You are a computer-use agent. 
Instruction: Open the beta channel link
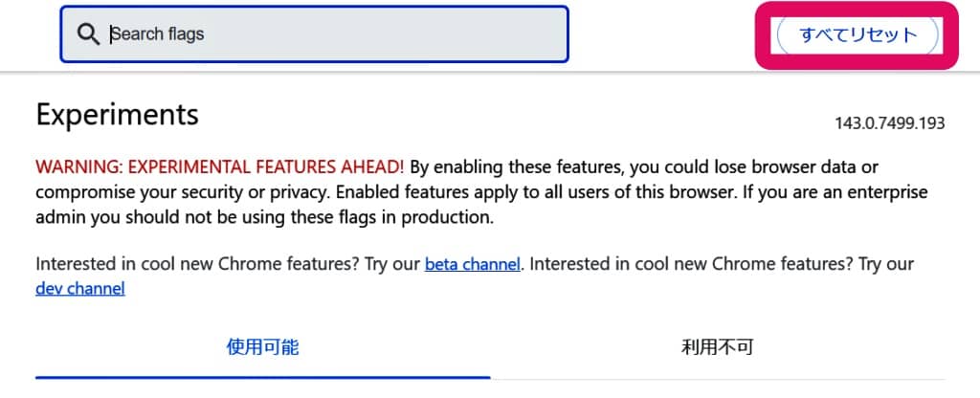click(x=473, y=263)
